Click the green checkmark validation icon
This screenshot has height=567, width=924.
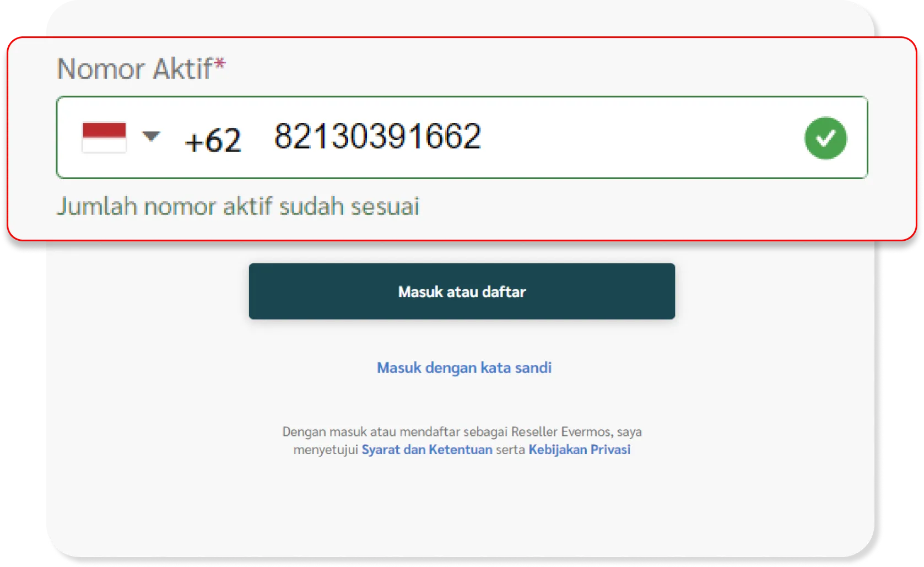[x=825, y=138]
